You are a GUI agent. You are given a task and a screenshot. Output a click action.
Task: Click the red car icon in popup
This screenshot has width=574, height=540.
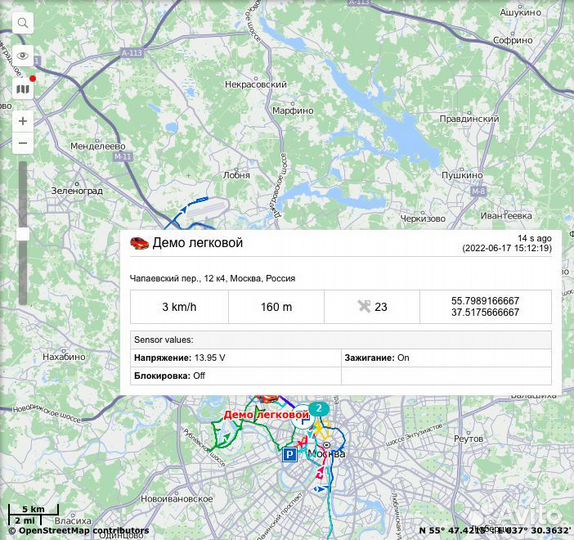click(x=139, y=243)
